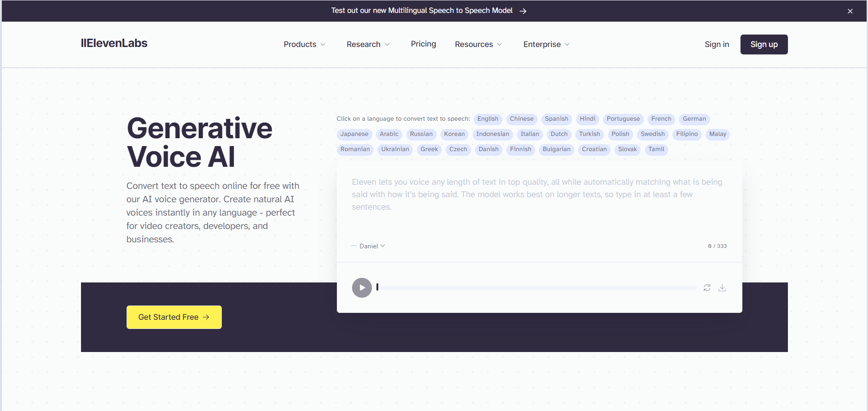Click the regenerate speech icon
The height and width of the screenshot is (411, 868).
[707, 288]
